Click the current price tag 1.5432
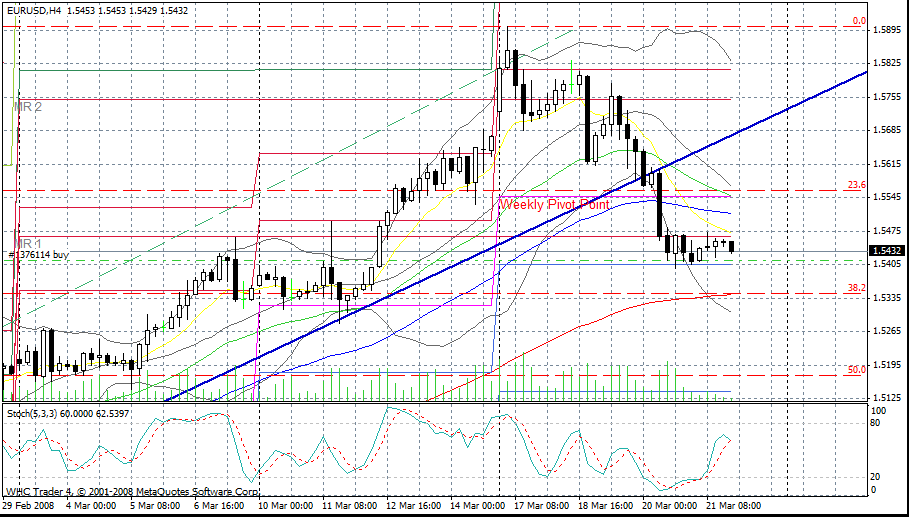Viewport: 909px width, 517px height. (x=887, y=251)
